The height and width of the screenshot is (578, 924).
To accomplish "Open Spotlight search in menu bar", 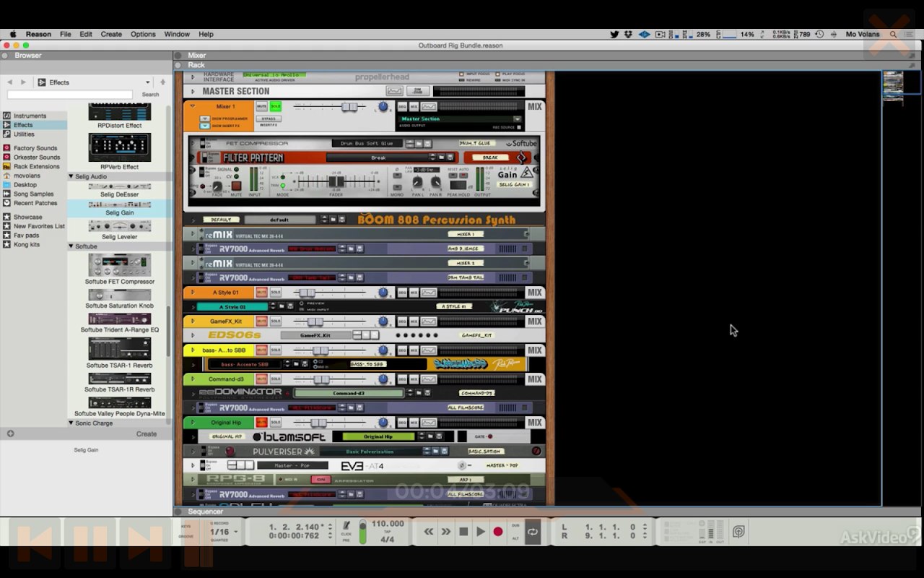I will click(893, 34).
